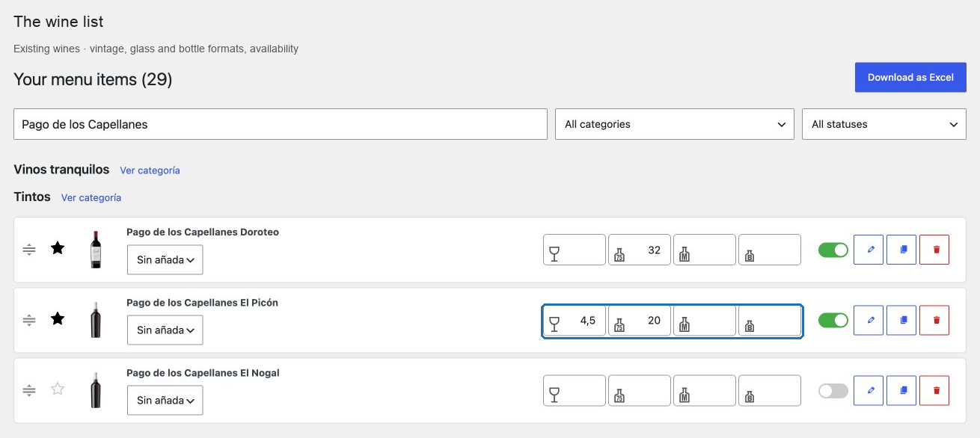Image resolution: width=980 pixels, height=438 pixels.
Task: Select the magnum price field for El Nogal
Action: tap(705, 391)
